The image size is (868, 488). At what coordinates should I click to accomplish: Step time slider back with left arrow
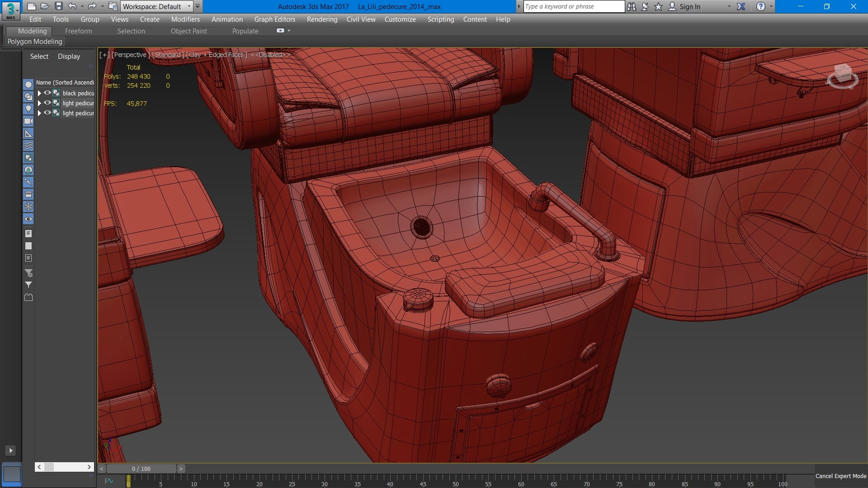point(102,469)
